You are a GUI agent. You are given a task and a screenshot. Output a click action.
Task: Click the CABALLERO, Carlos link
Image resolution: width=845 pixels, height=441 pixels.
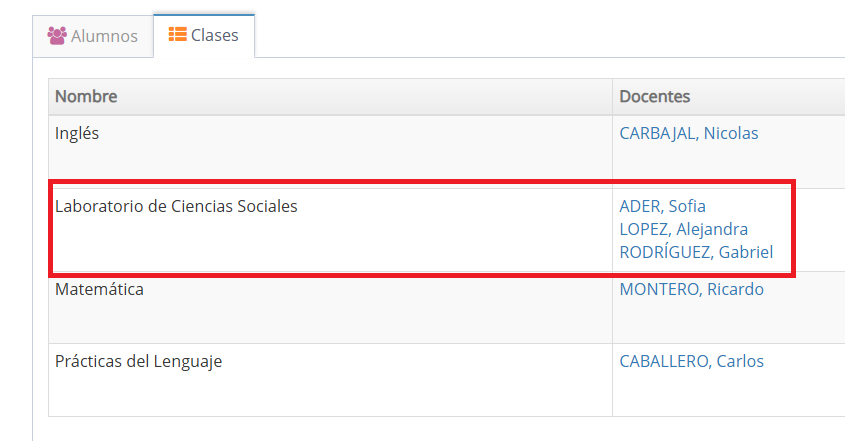[692, 361]
